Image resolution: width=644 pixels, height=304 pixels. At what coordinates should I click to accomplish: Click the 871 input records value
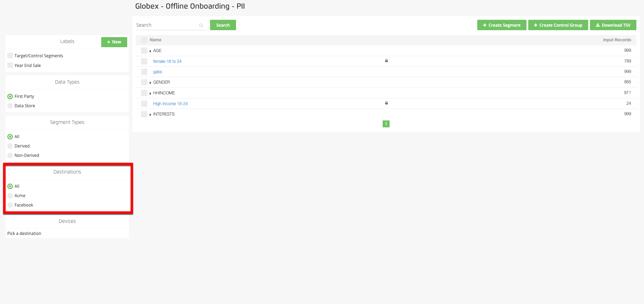coord(627,93)
